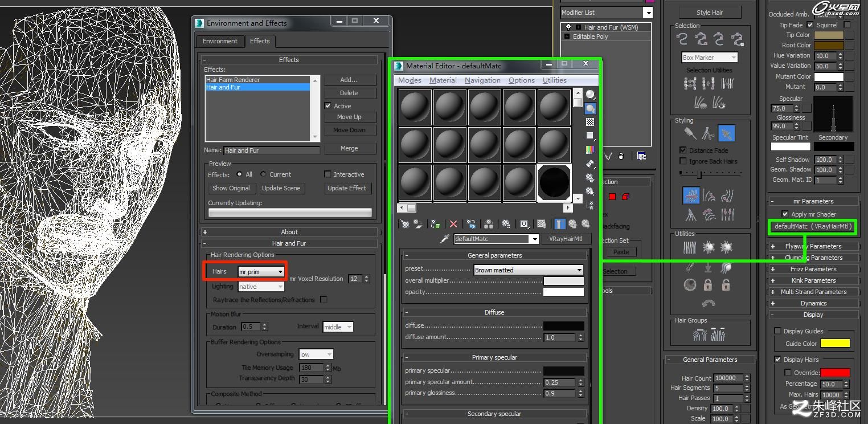Image resolution: width=868 pixels, height=424 pixels.
Task: Toggle Raytrace the Reflections/Refractions checkbox
Action: (x=324, y=299)
